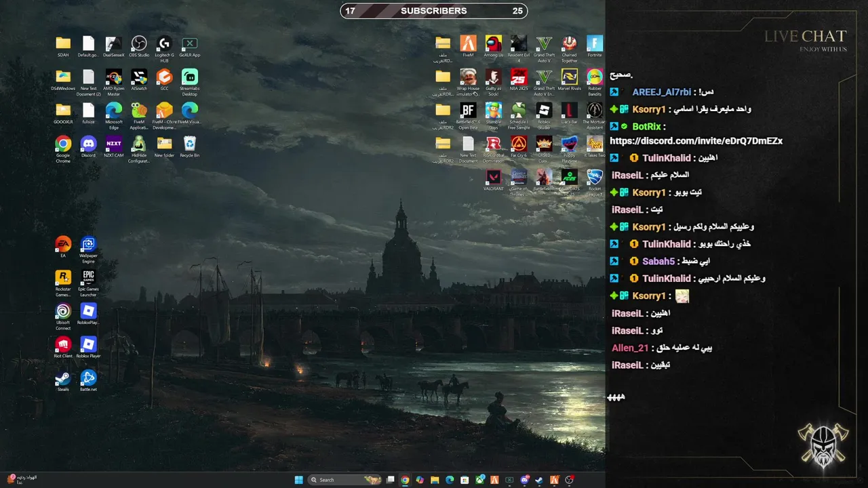Launch VALORANT desktop shortcut

(494, 180)
